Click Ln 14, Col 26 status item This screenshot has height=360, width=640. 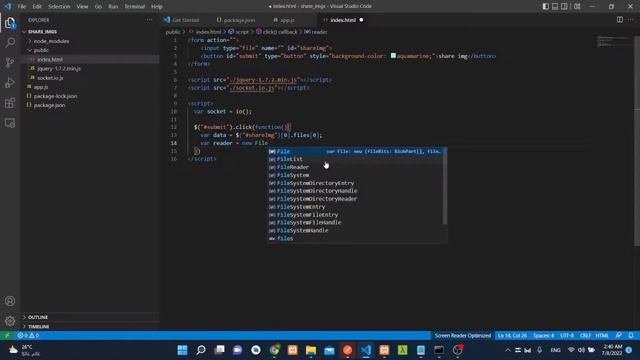(512, 335)
